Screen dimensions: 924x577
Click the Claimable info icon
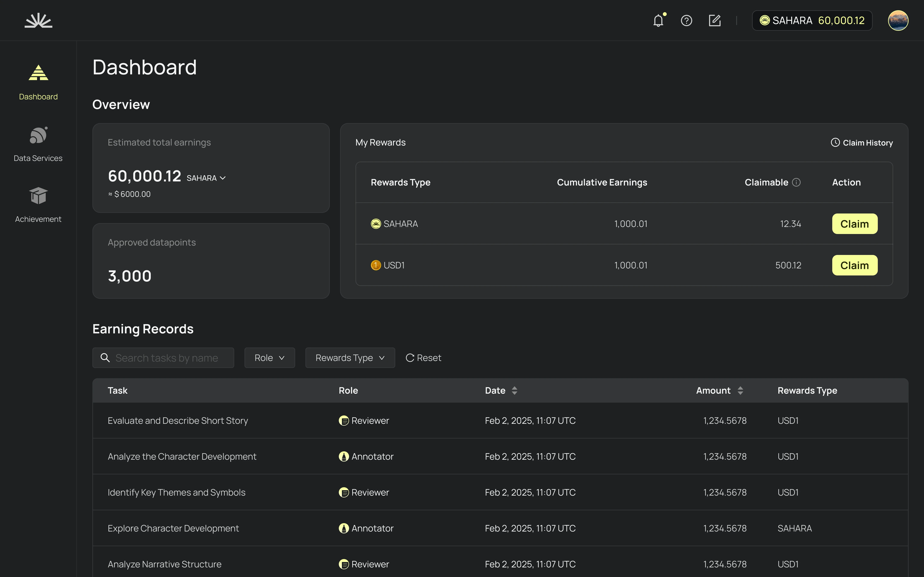tap(796, 183)
